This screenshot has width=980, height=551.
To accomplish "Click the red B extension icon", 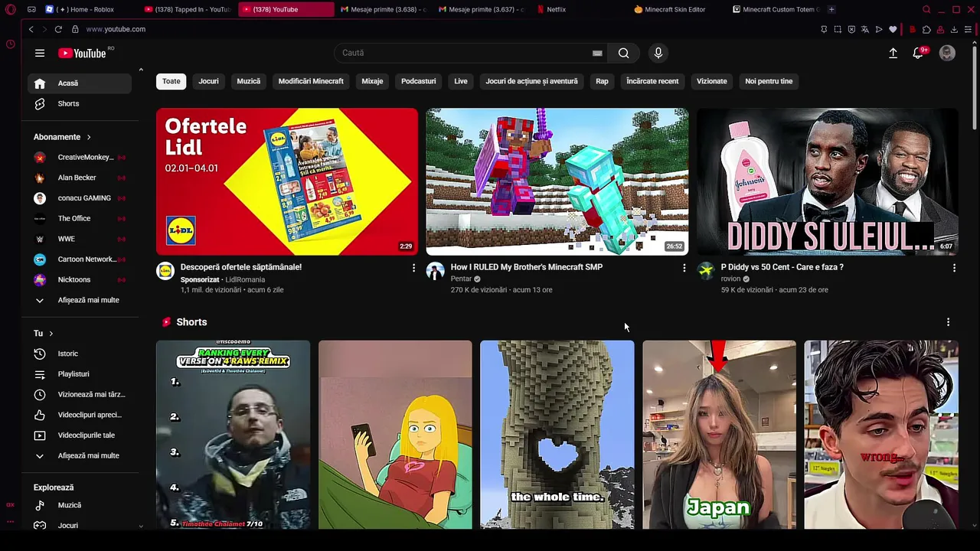I will (x=913, y=29).
